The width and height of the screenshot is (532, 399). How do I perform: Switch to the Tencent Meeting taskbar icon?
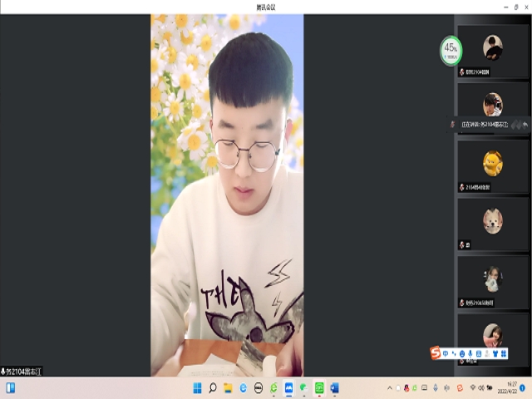point(288,387)
